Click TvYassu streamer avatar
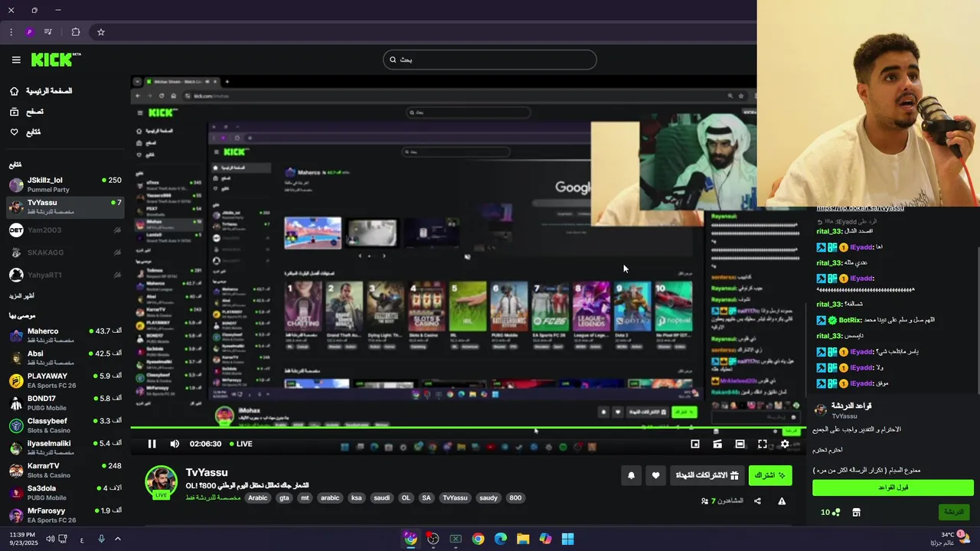This screenshot has width=980, height=551. 162,481
